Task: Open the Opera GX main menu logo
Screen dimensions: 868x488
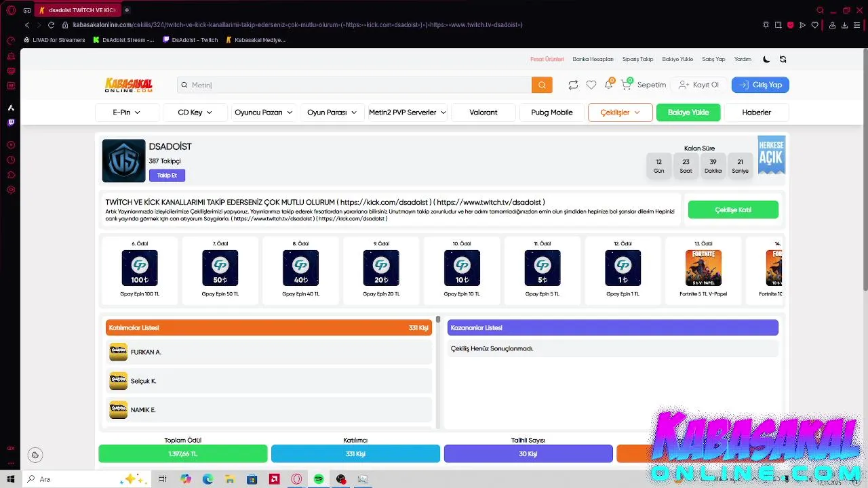Action: (11, 10)
